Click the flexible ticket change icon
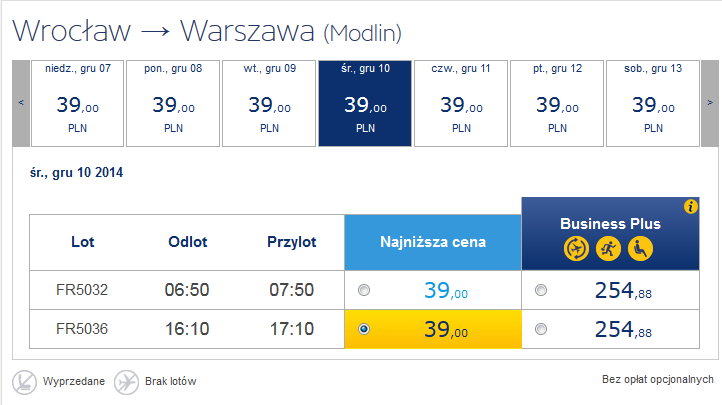The width and height of the screenshot is (722, 405). pyautogui.click(x=576, y=249)
